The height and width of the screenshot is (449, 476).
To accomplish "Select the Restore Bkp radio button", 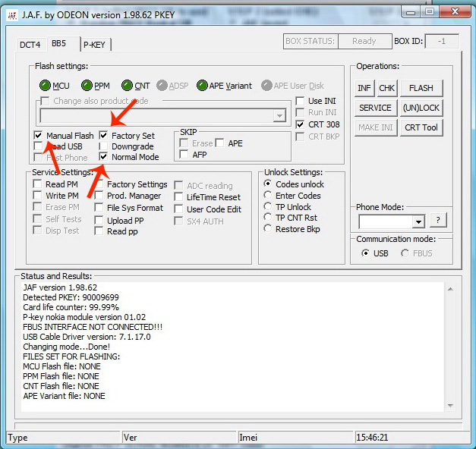I will point(267,229).
